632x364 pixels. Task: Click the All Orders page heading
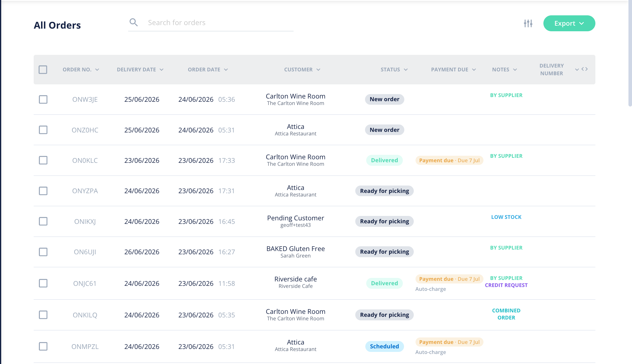[x=57, y=25]
